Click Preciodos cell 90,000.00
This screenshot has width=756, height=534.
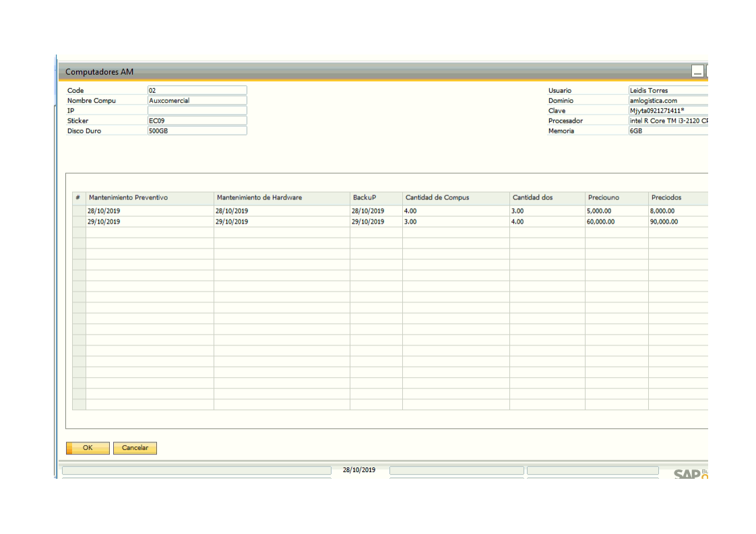coord(679,222)
